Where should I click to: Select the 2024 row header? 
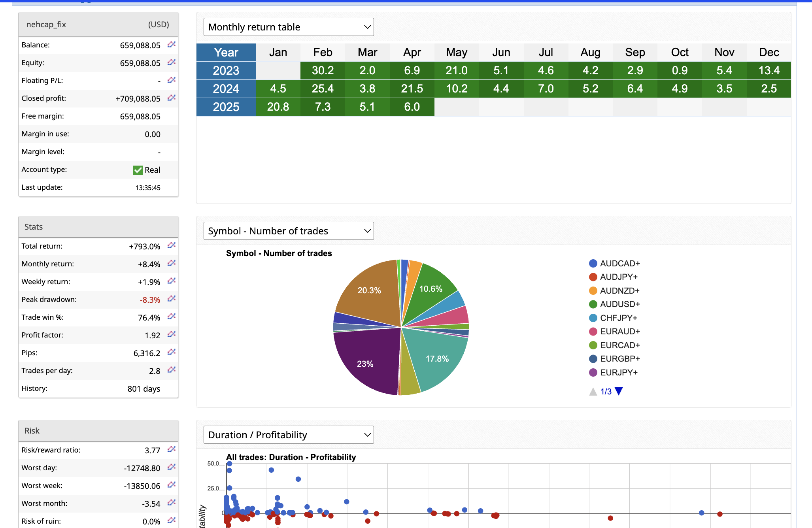pos(226,89)
